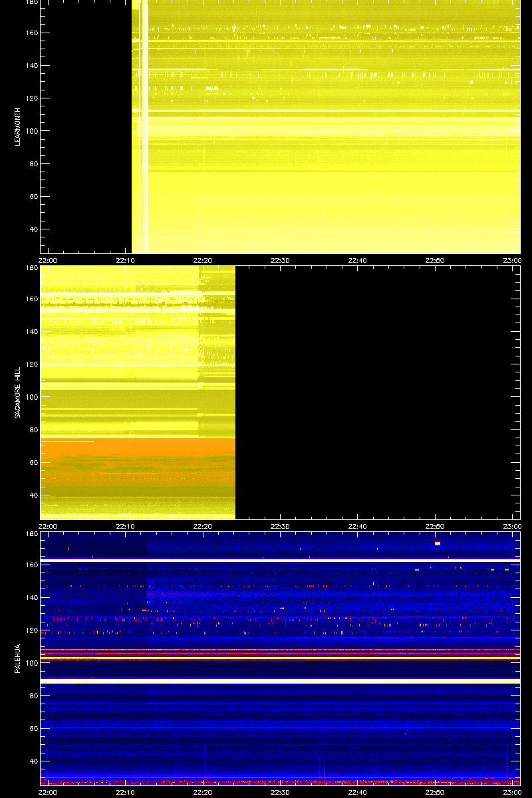
Task: Click 22:40 label under Sagamore Hill panel
Action: point(357,525)
